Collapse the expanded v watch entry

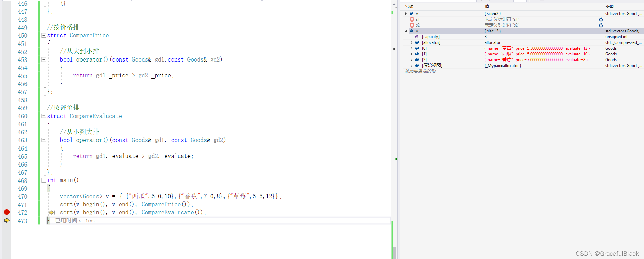pos(406,31)
